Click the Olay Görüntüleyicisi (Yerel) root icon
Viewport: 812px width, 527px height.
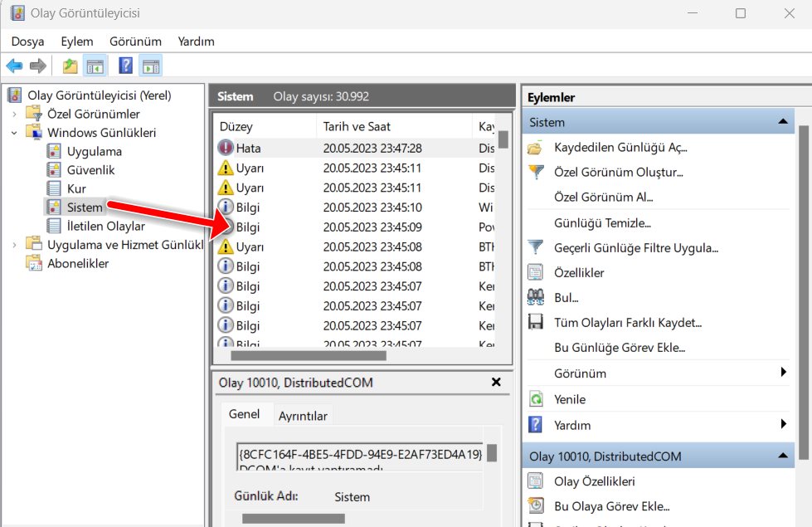coord(15,95)
